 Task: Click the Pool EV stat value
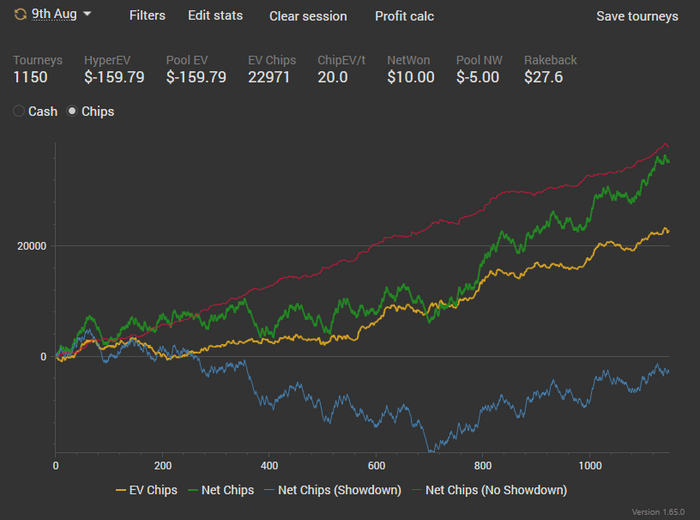point(196,77)
